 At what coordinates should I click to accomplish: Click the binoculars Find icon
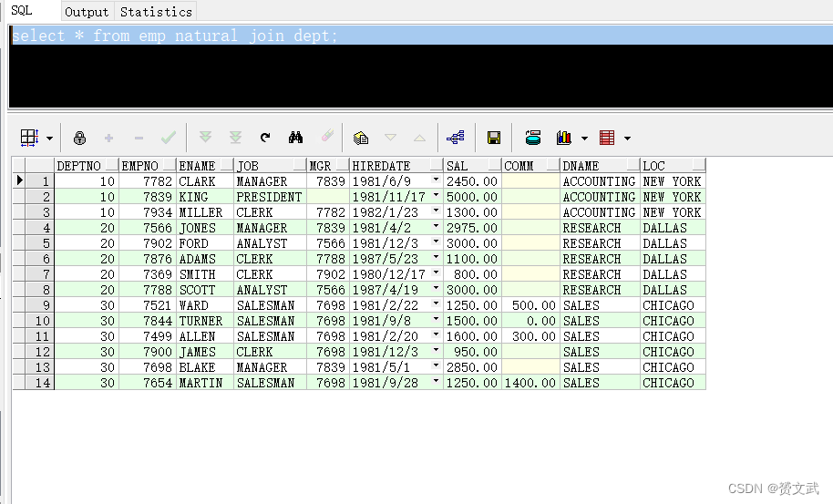pos(295,138)
